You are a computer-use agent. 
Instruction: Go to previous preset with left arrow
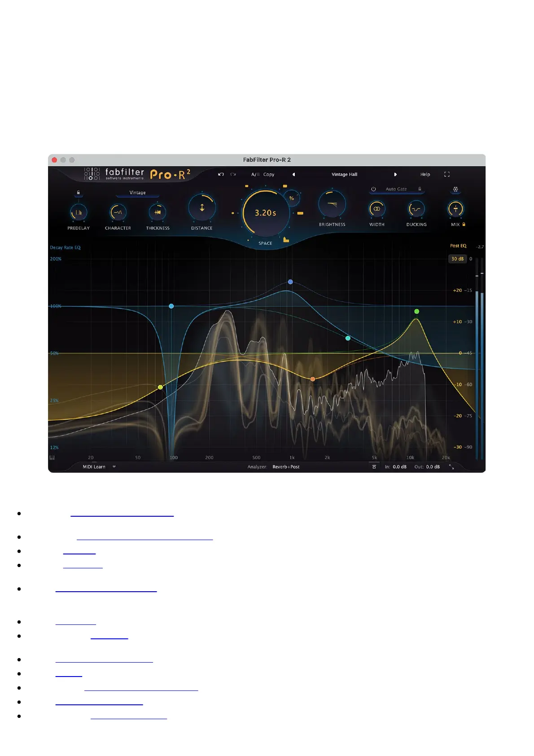(293, 174)
